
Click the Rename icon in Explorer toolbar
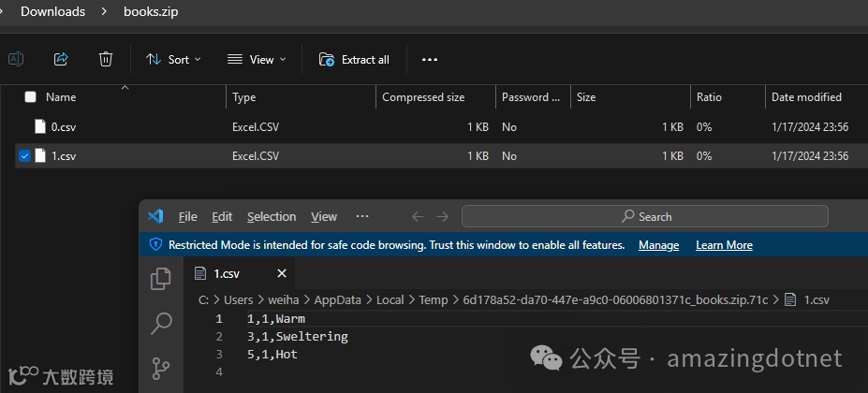[16, 59]
